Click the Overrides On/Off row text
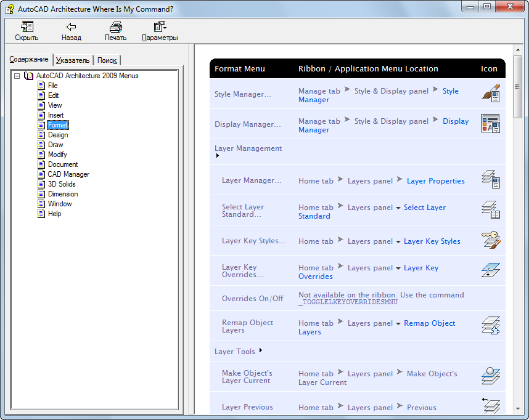 tap(252, 299)
